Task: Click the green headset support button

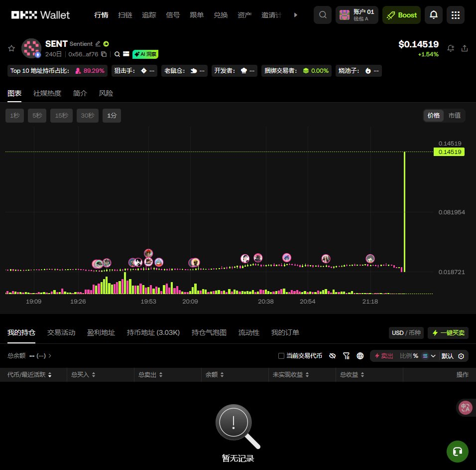Action: click(x=457, y=452)
